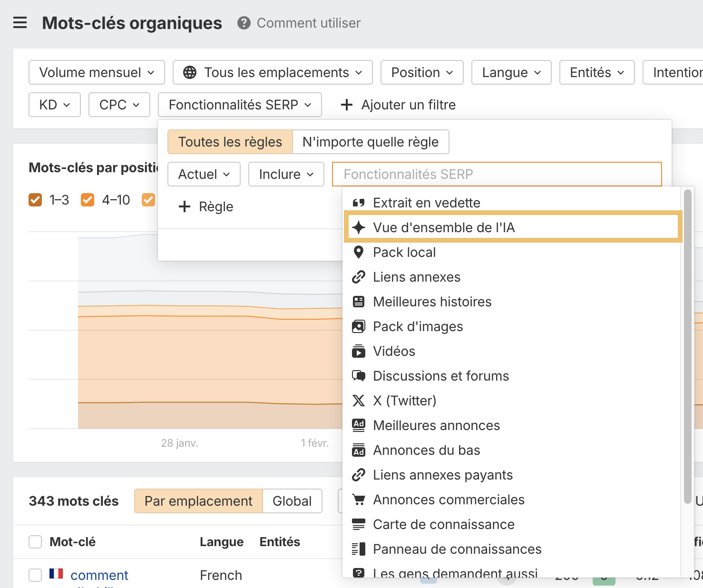
Task: Click the AI overview sparkle icon
Action: click(359, 227)
